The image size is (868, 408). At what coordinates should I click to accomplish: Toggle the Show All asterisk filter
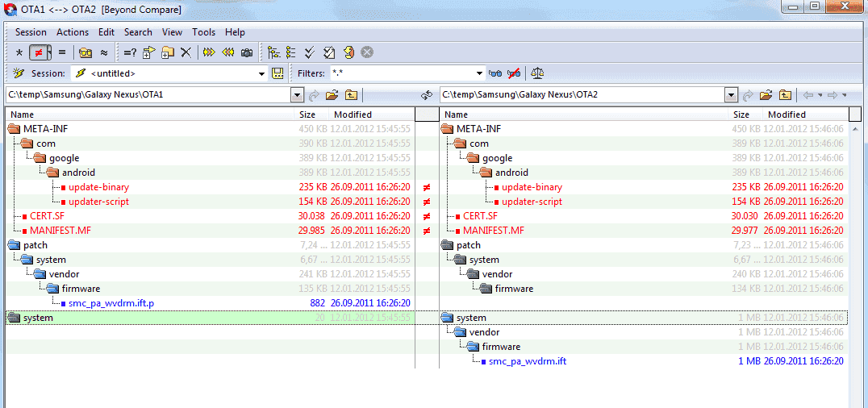pos(19,52)
